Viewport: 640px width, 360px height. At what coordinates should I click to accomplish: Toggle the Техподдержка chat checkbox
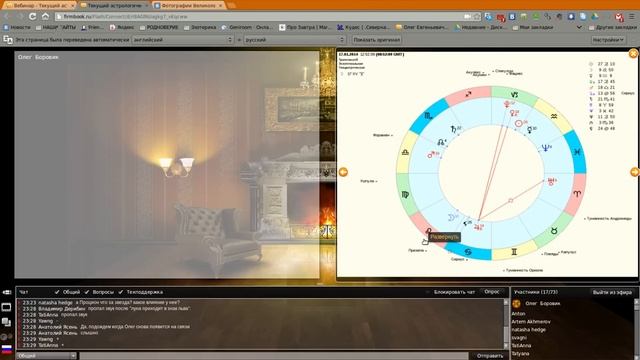[x=120, y=292]
